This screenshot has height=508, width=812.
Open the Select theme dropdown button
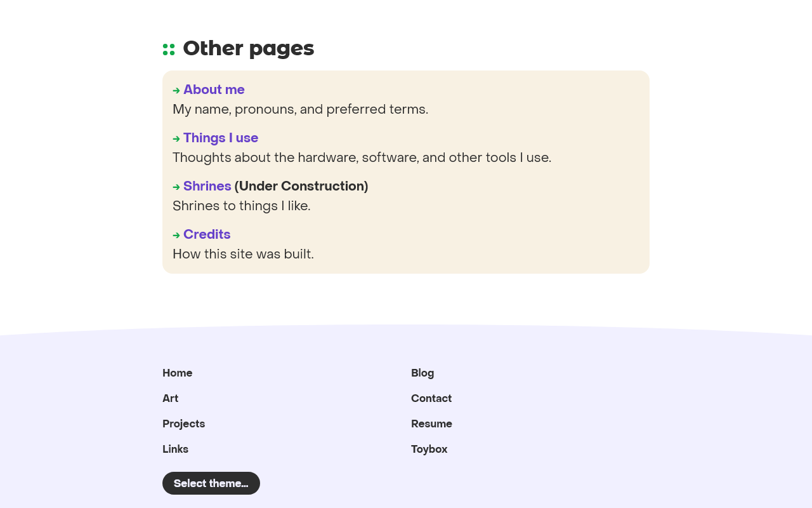pos(211,483)
